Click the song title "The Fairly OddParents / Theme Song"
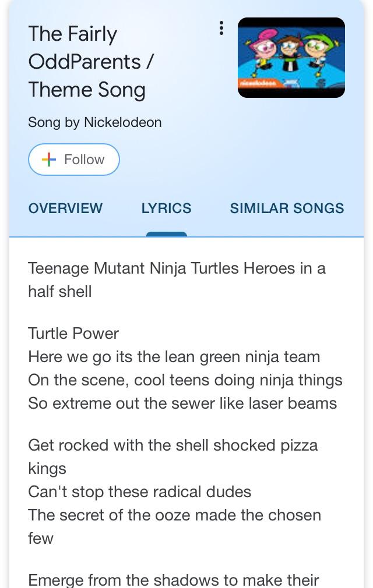Screen dimensions: 373x588 [x=90, y=62]
